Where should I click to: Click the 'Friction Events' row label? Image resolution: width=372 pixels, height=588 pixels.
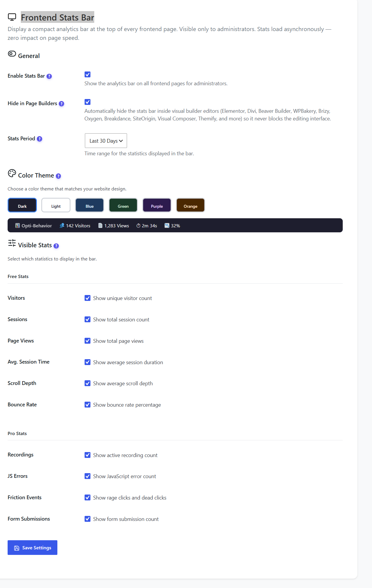coord(25,497)
